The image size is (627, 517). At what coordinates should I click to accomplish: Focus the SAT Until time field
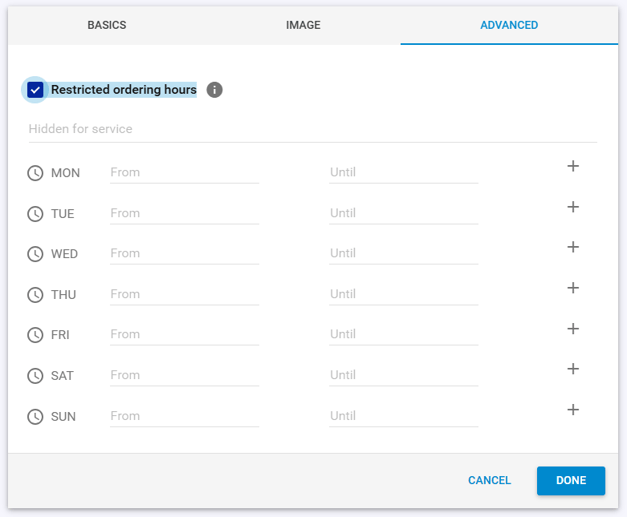[x=403, y=375]
